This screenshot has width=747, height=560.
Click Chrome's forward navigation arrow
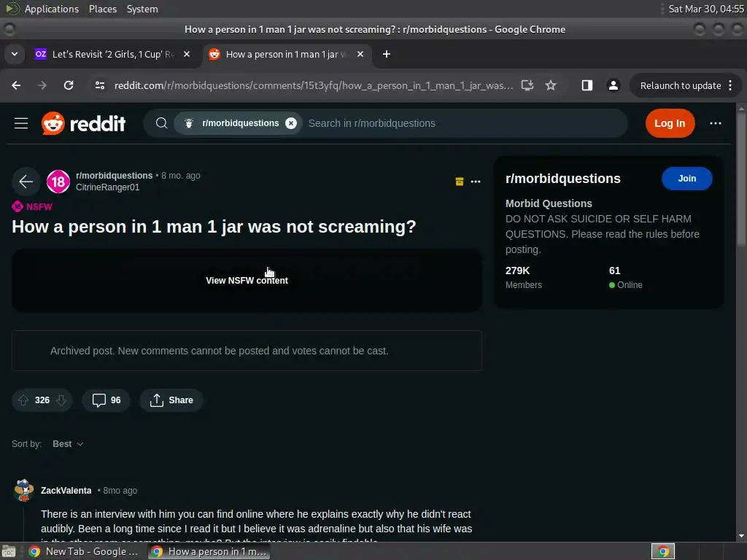click(42, 86)
